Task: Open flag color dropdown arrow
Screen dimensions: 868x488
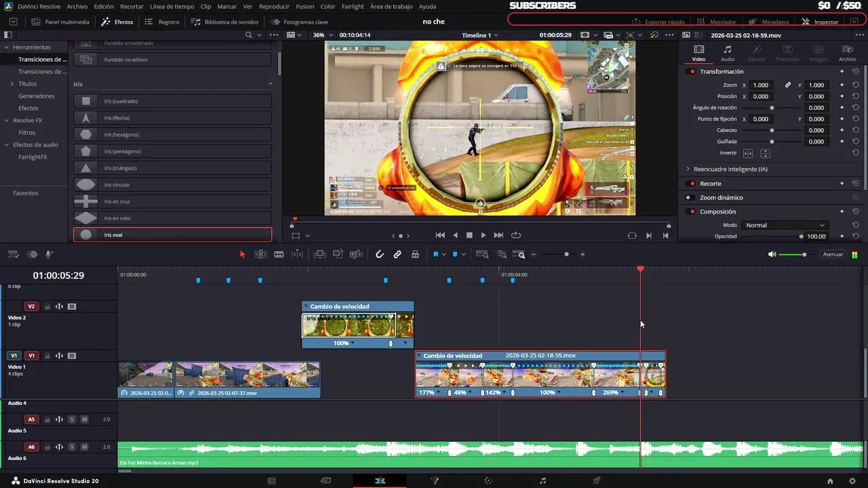Action: 444,254
